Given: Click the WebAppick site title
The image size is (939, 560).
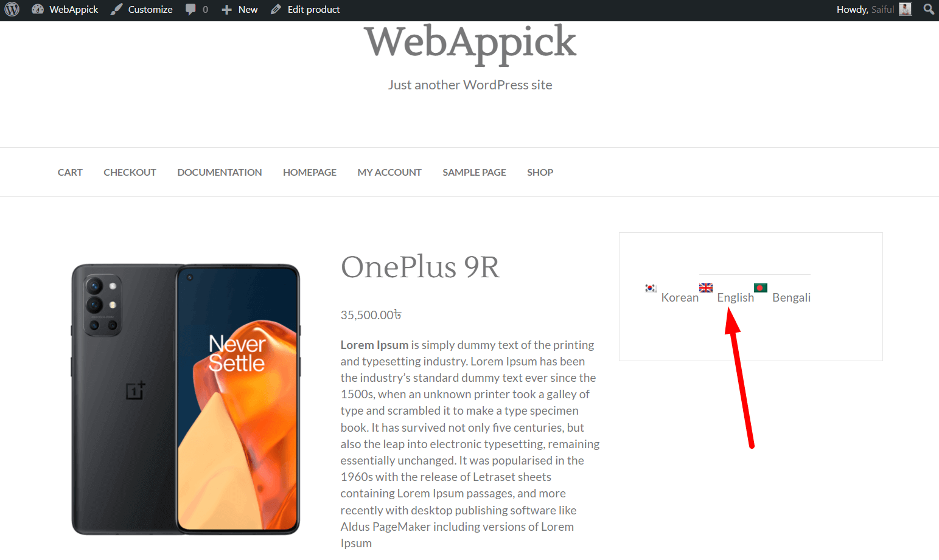Looking at the screenshot, I should coord(470,42).
